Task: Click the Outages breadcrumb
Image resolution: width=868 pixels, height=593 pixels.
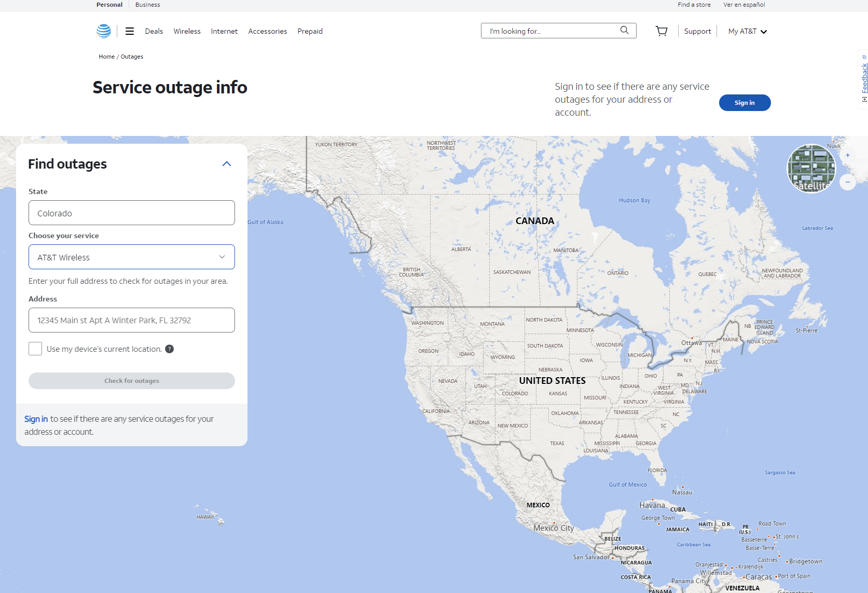Action: (x=132, y=57)
